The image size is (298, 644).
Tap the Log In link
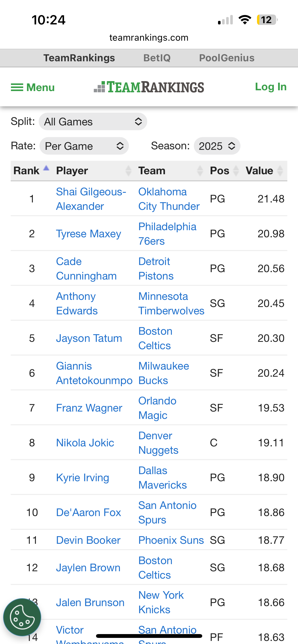coord(271,87)
